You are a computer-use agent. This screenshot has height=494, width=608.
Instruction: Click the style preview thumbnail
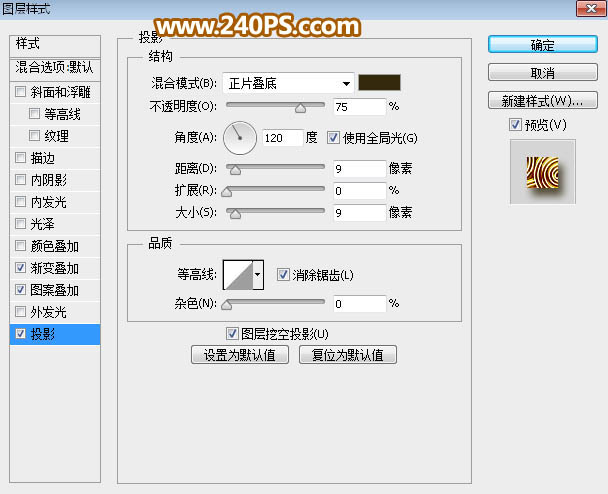(542, 172)
